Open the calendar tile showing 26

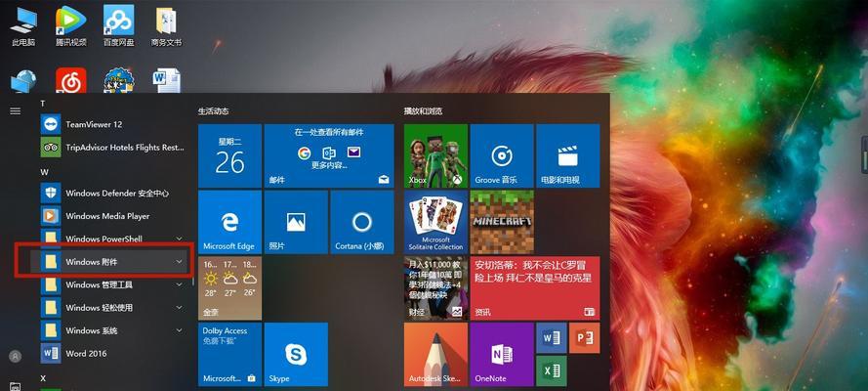tap(229, 155)
